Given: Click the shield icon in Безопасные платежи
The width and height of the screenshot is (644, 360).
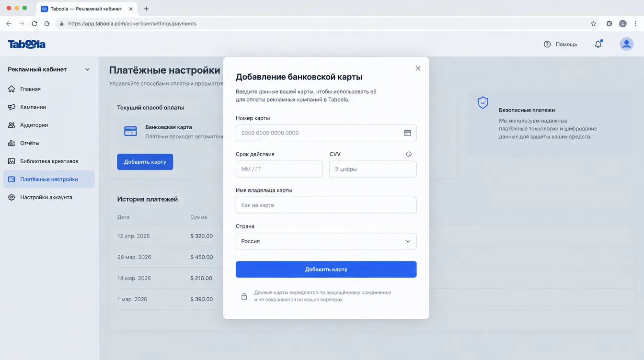Looking at the screenshot, I should pos(483,102).
